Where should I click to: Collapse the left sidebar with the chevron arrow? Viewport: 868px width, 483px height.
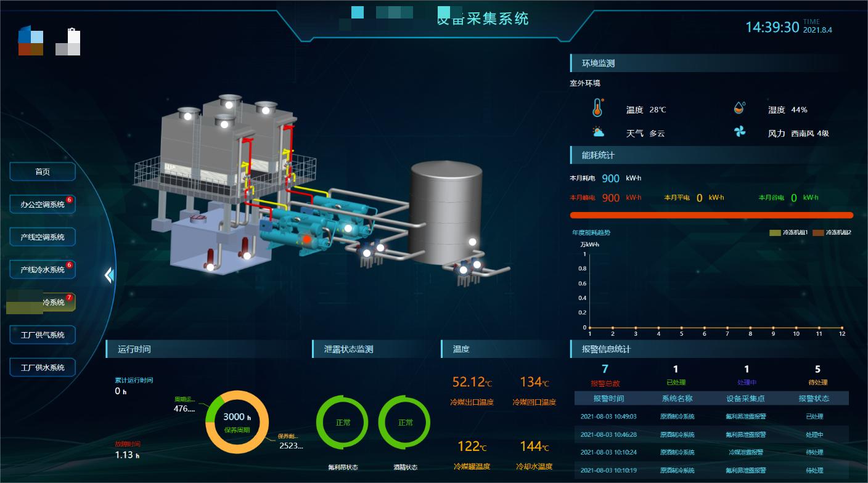click(x=109, y=275)
